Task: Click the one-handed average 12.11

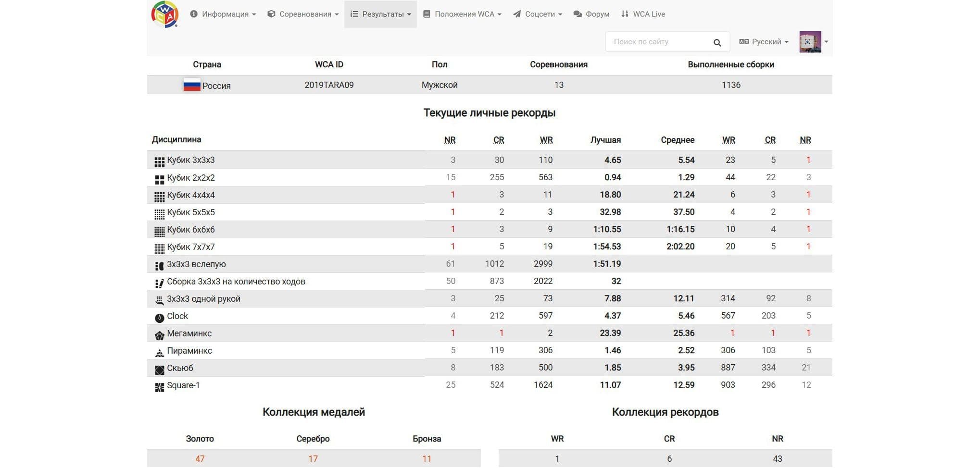Action: point(684,298)
